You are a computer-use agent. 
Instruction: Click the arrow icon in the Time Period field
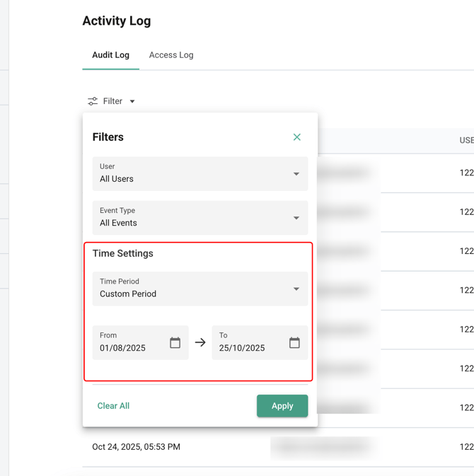tap(296, 289)
